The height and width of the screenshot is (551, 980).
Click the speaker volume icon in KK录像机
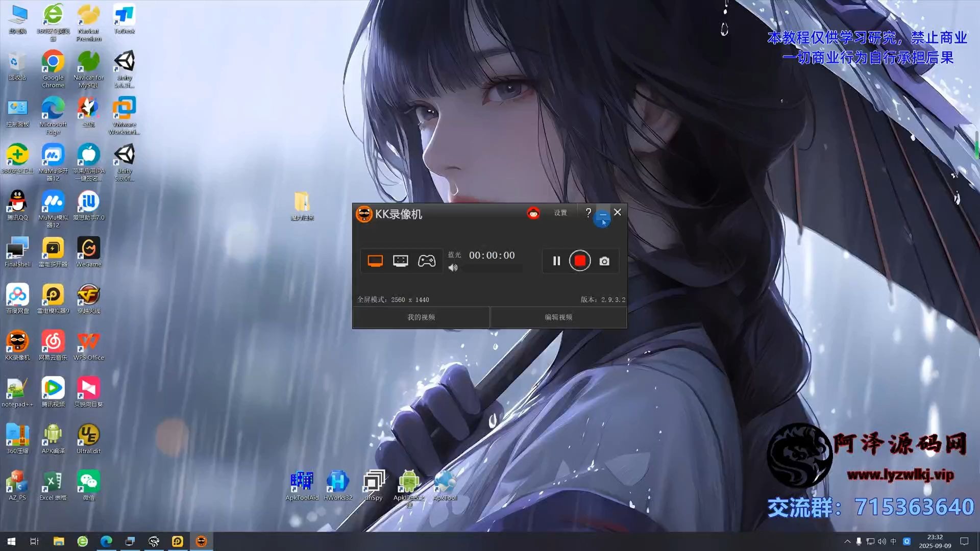(x=453, y=268)
